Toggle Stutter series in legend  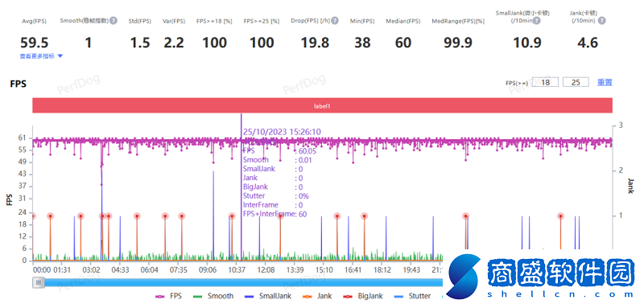(x=412, y=296)
